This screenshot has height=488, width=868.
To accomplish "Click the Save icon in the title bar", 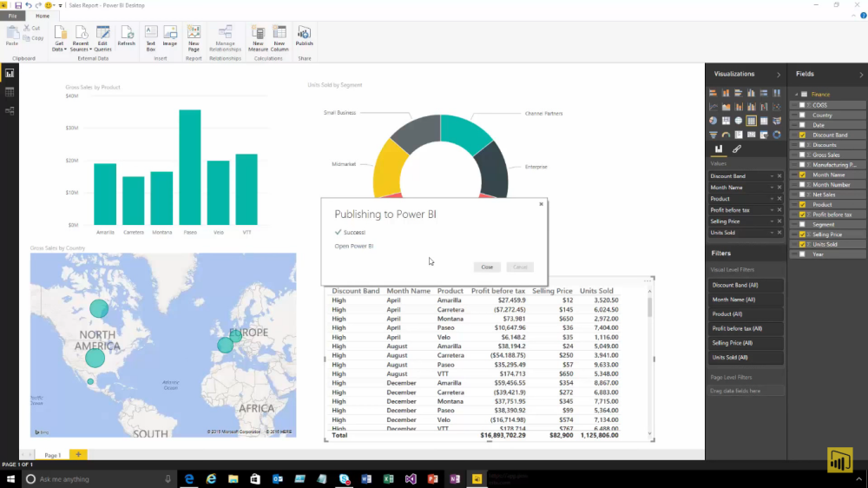I will [18, 5].
